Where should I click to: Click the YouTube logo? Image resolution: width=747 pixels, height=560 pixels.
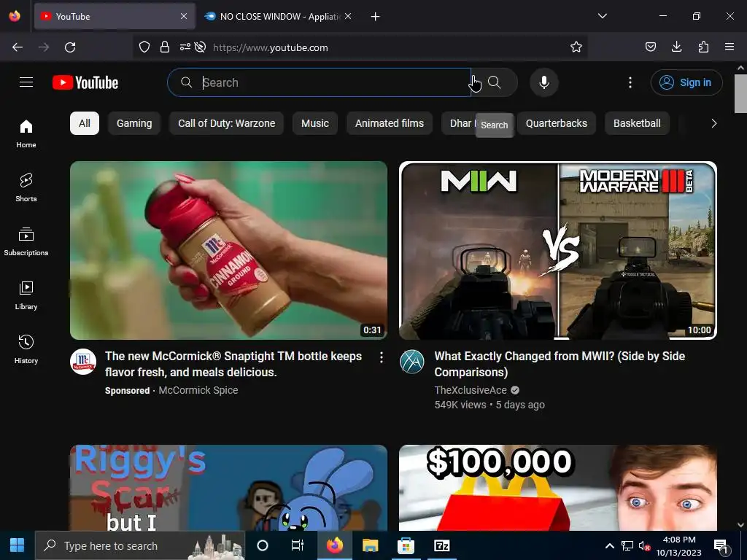(x=85, y=82)
